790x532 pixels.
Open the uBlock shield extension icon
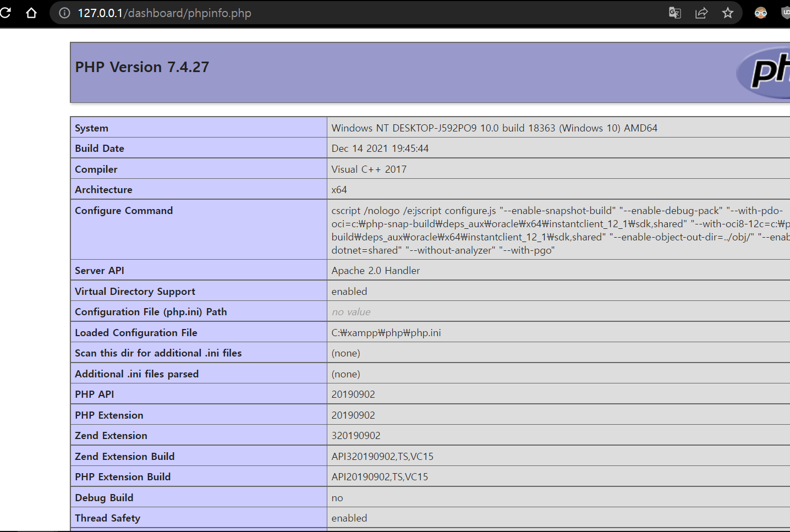786,13
